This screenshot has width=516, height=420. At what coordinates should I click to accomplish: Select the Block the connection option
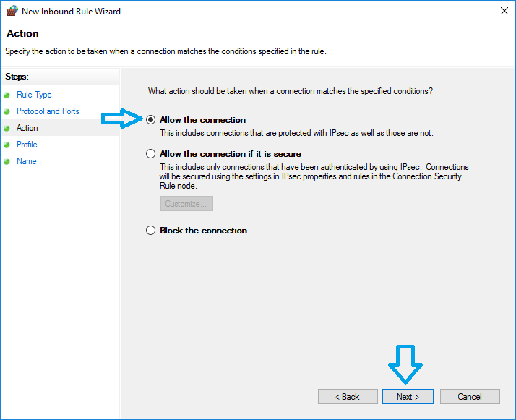151,231
